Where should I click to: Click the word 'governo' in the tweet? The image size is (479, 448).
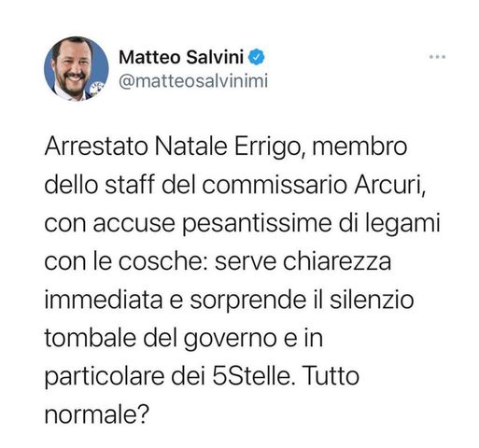pyautogui.click(x=230, y=340)
